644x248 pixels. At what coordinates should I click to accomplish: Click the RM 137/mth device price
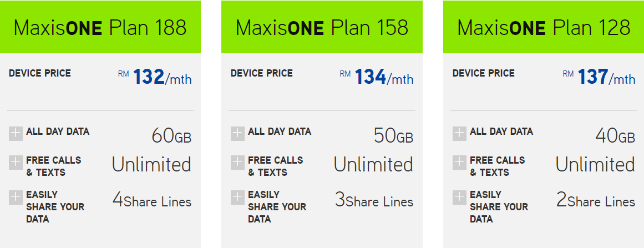tap(599, 77)
